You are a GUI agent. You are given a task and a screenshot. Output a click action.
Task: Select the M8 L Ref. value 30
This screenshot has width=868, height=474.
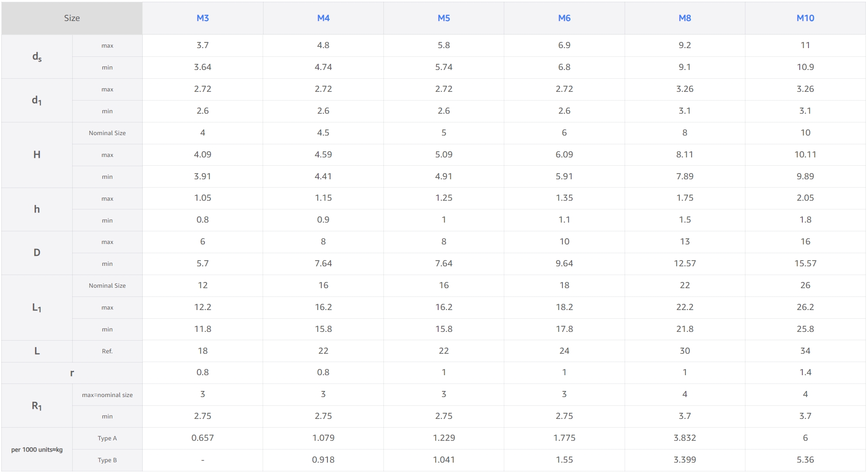[x=685, y=351]
